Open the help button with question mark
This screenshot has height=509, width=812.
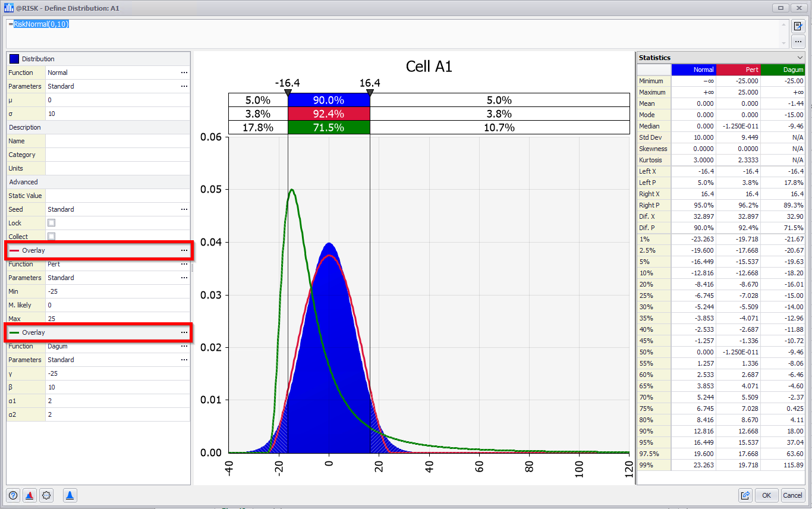[13, 495]
